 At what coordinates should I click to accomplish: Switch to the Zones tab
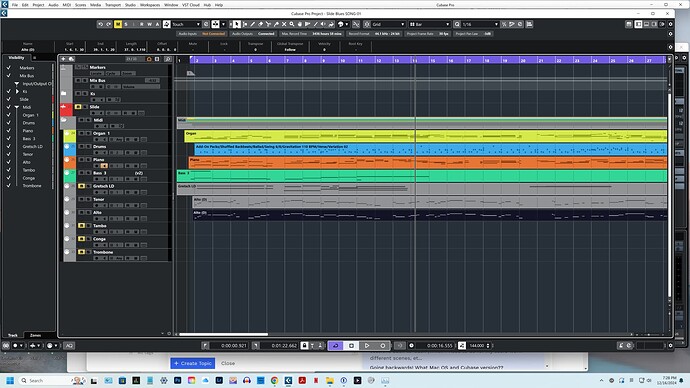36,335
